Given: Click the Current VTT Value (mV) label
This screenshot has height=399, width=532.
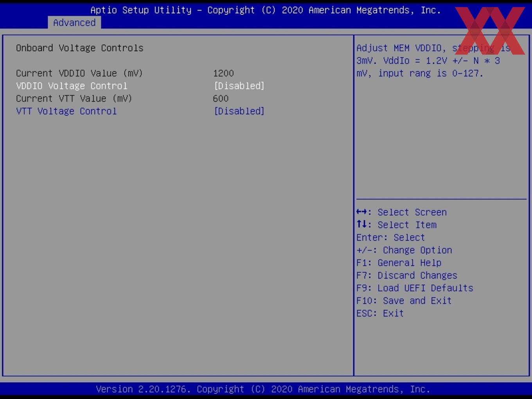Looking at the screenshot, I should [x=74, y=99].
